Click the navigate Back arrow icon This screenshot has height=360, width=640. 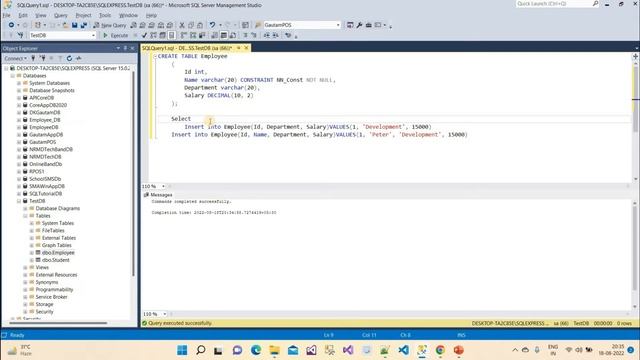(11, 25)
